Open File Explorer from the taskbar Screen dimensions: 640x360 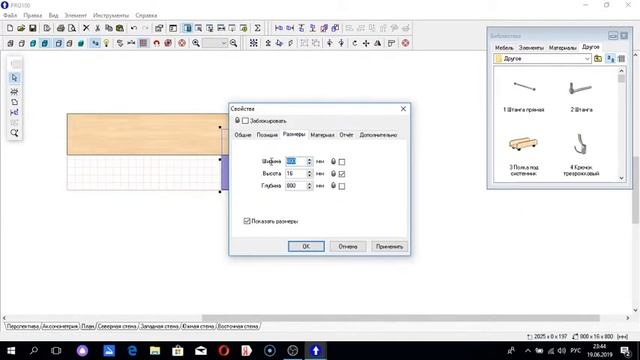155,350
